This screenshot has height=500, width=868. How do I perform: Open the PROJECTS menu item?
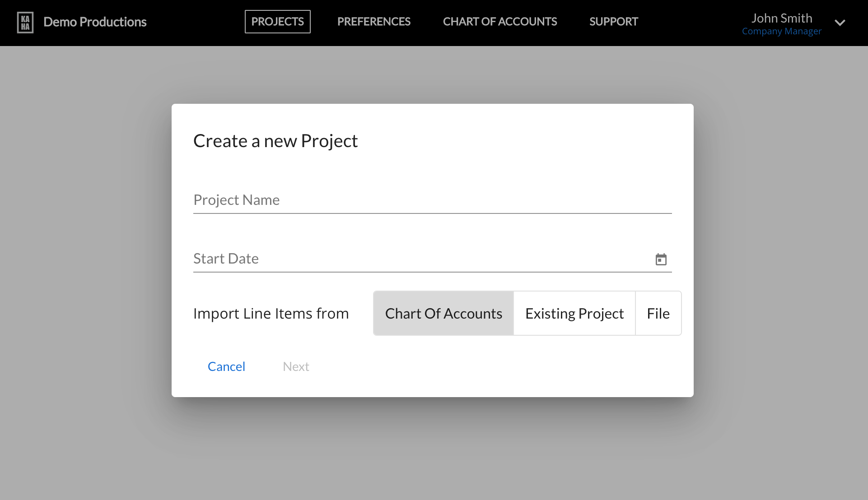tap(277, 22)
